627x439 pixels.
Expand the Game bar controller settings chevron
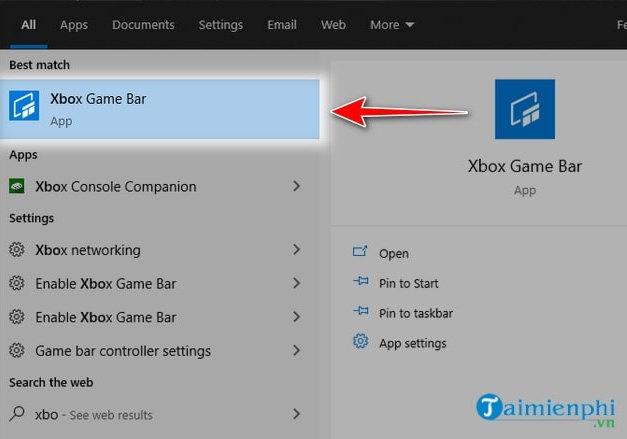tap(296, 351)
